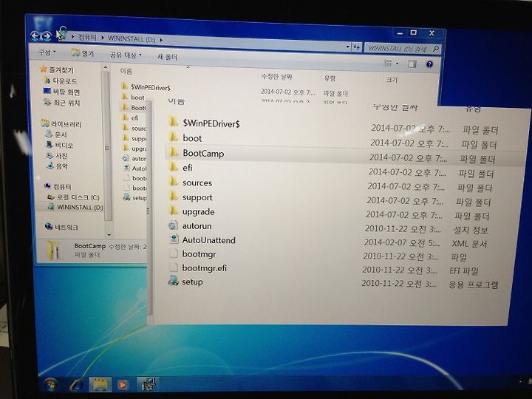Click navigation pane scrollbar thumb
Image resolution: width=532 pixels, height=399 pixels.
click(x=107, y=146)
